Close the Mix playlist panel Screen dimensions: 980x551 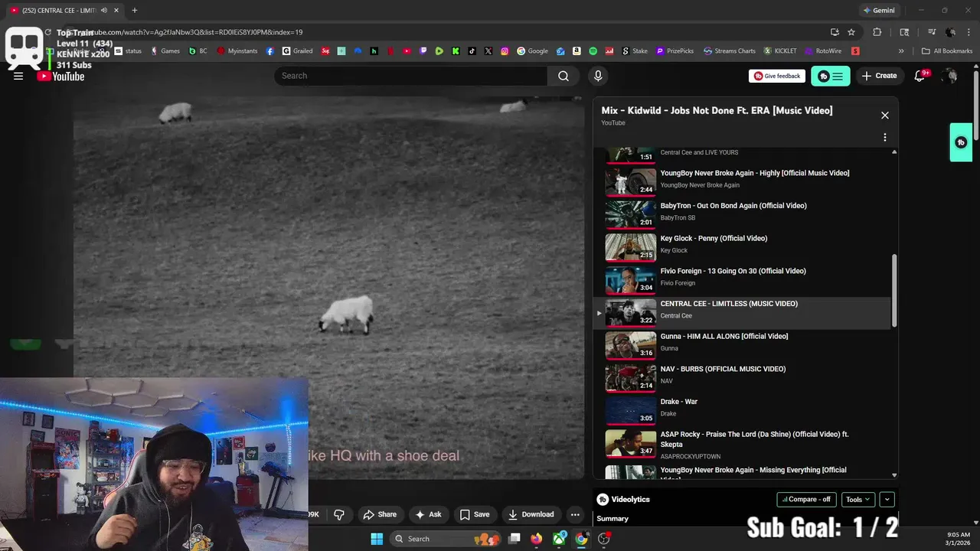(885, 116)
